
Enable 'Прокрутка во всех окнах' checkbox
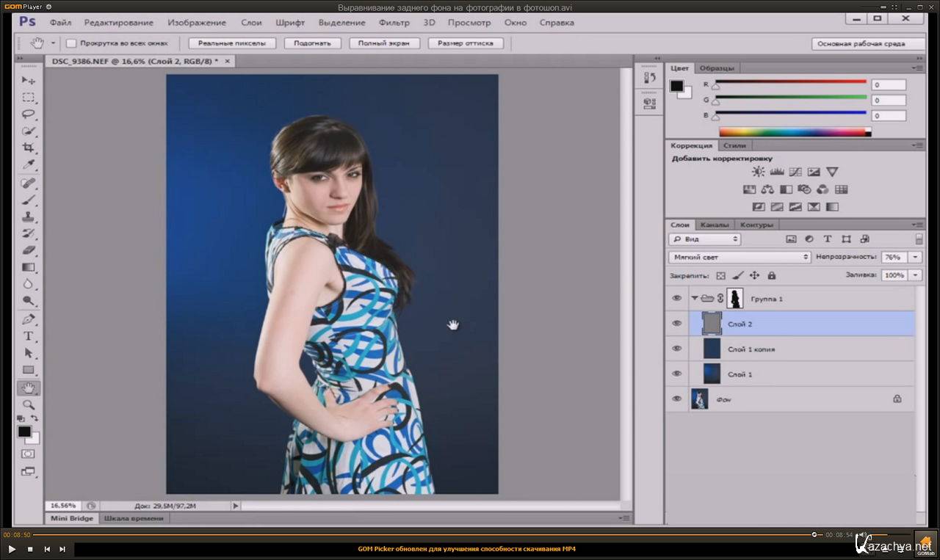71,43
